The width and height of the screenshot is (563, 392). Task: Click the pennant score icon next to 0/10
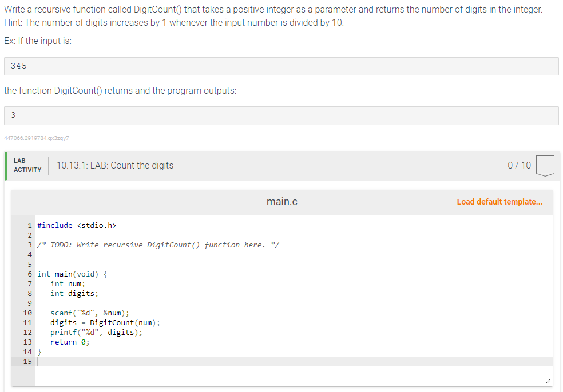point(545,165)
